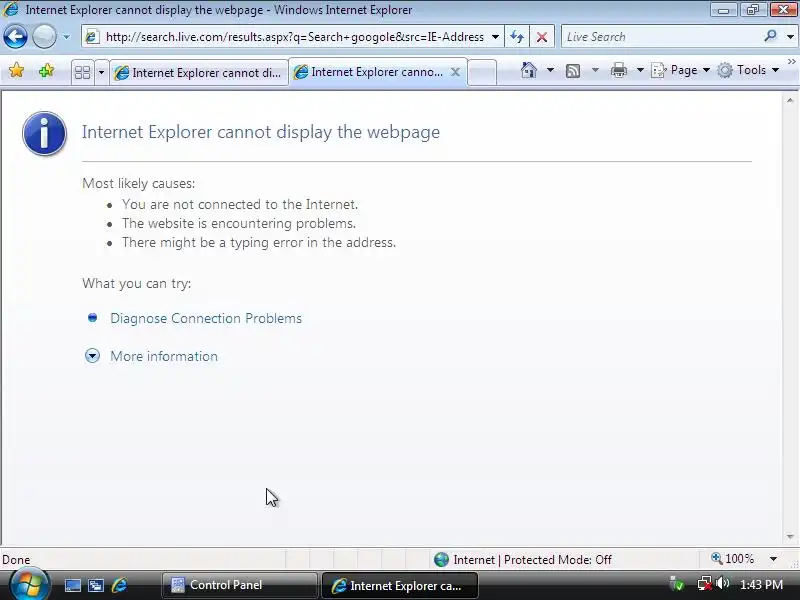Expand the address bar history dropdown
Image resolution: width=800 pixels, height=600 pixels.
pos(495,37)
